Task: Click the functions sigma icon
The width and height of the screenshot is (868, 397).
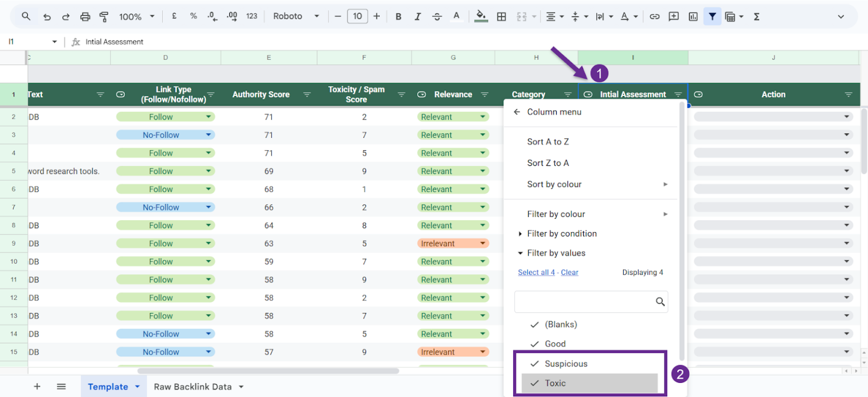Action: pos(757,16)
